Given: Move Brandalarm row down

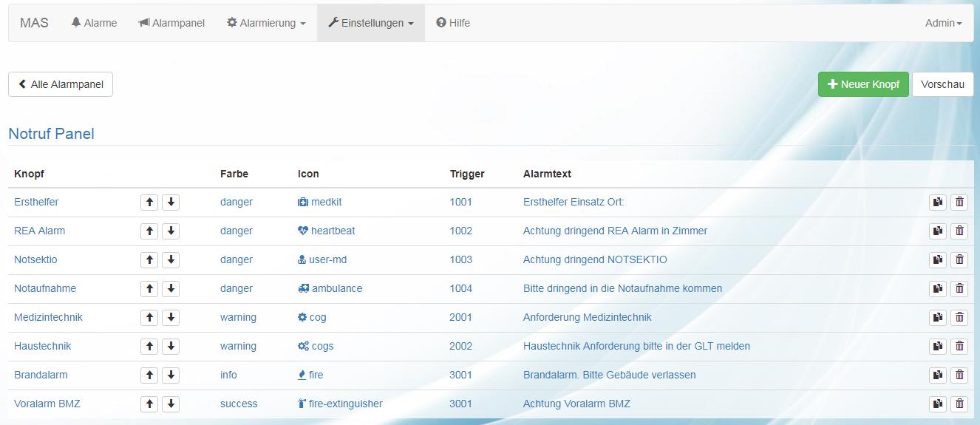Looking at the screenshot, I should [x=171, y=375].
